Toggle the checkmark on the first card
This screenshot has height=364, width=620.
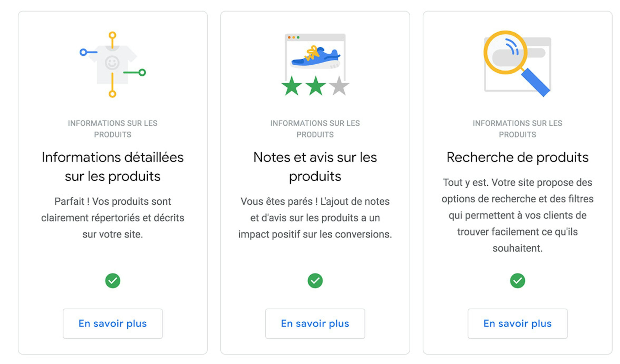(x=113, y=280)
